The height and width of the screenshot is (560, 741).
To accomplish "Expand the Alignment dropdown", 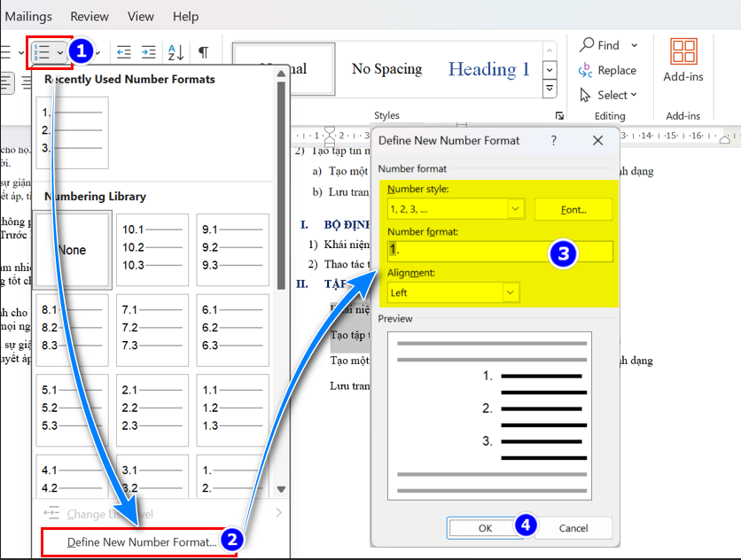I will point(510,292).
